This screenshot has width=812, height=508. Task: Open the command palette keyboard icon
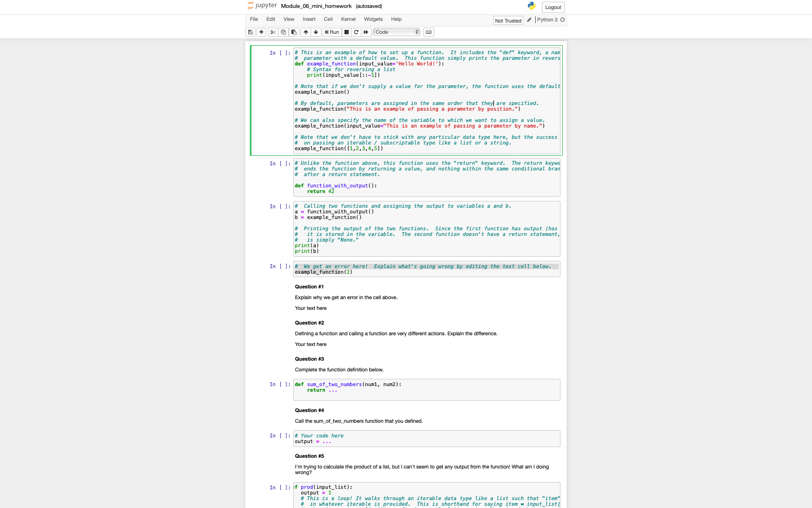click(x=429, y=32)
